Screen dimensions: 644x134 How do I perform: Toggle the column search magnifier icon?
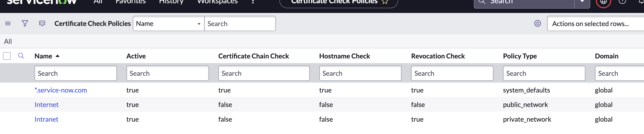[x=21, y=56]
